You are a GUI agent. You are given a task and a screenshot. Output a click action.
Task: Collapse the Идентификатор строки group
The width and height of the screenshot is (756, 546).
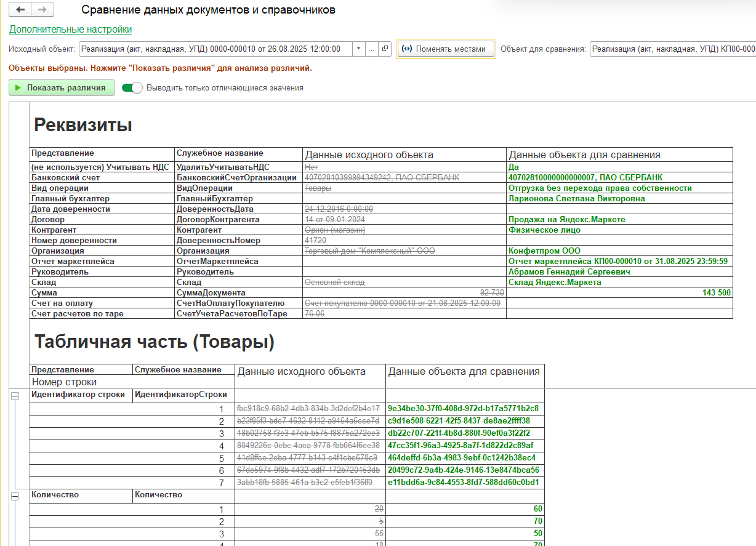click(15, 396)
